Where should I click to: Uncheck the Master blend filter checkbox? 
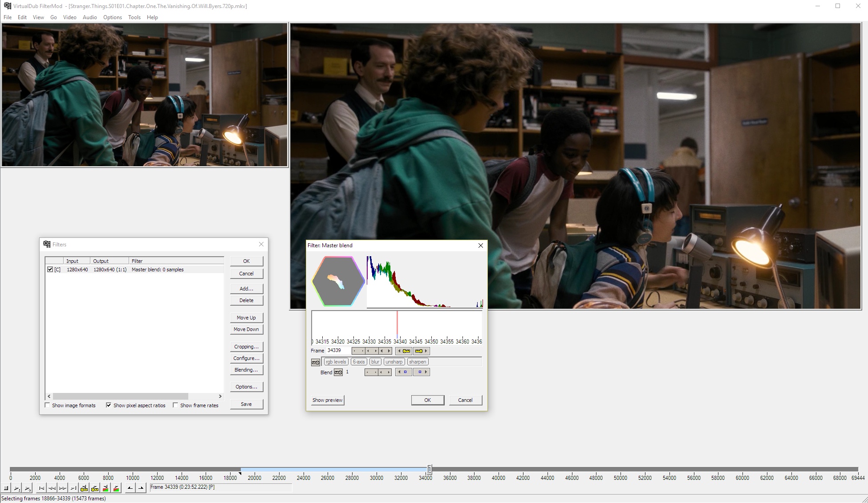(50, 270)
